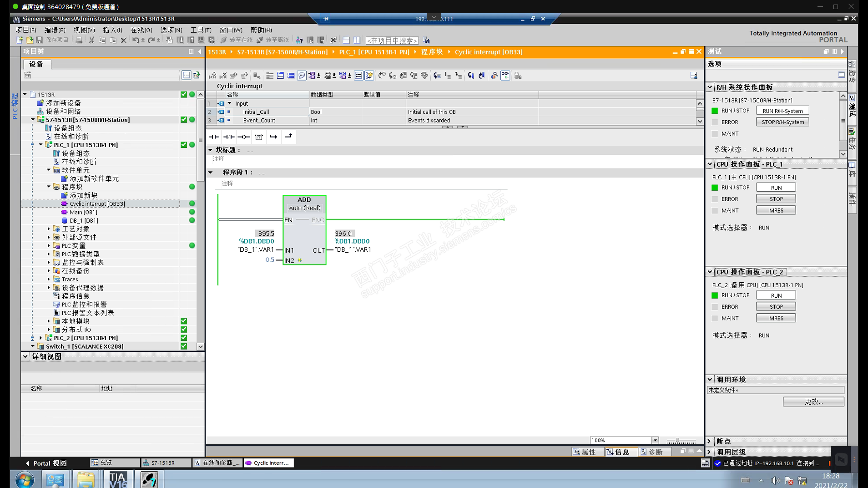Insert a normally closed contact
The image size is (868, 488).
coord(229,137)
